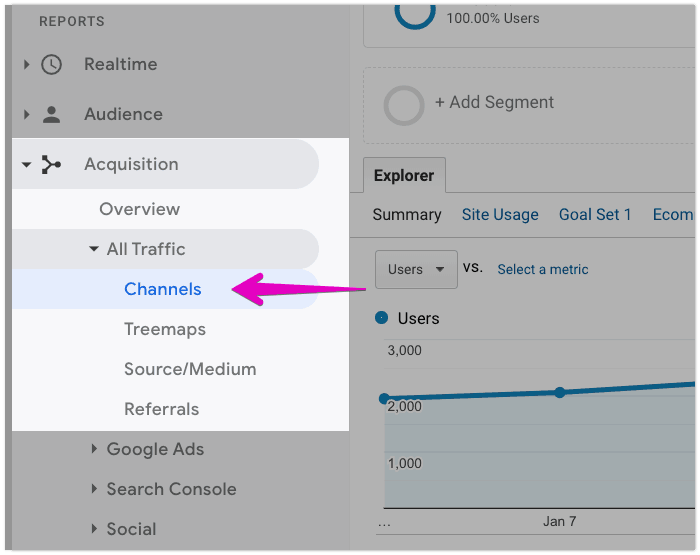Viewport: 700px width, 555px height.
Task: Open the Channels report
Action: click(162, 289)
